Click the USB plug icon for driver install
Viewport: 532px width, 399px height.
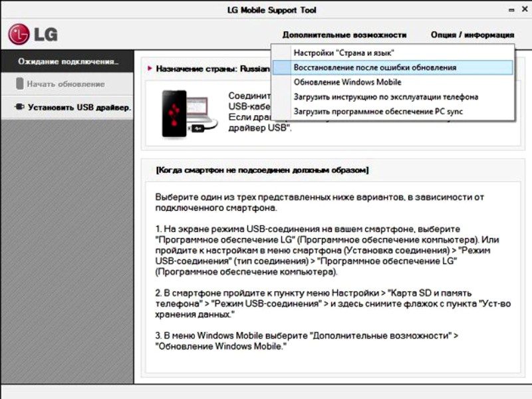tap(19, 107)
